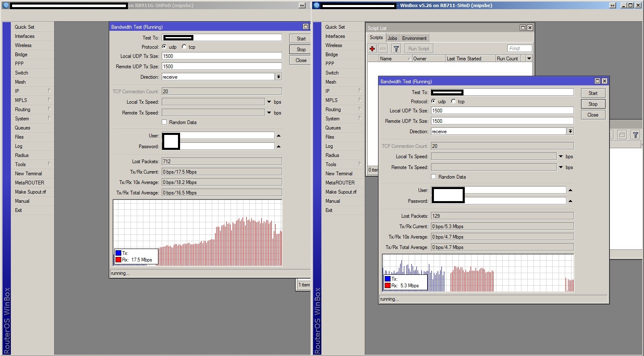644x356 pixels.
Task: Open the Script List column selector dropdown
Action: [529, 59]
